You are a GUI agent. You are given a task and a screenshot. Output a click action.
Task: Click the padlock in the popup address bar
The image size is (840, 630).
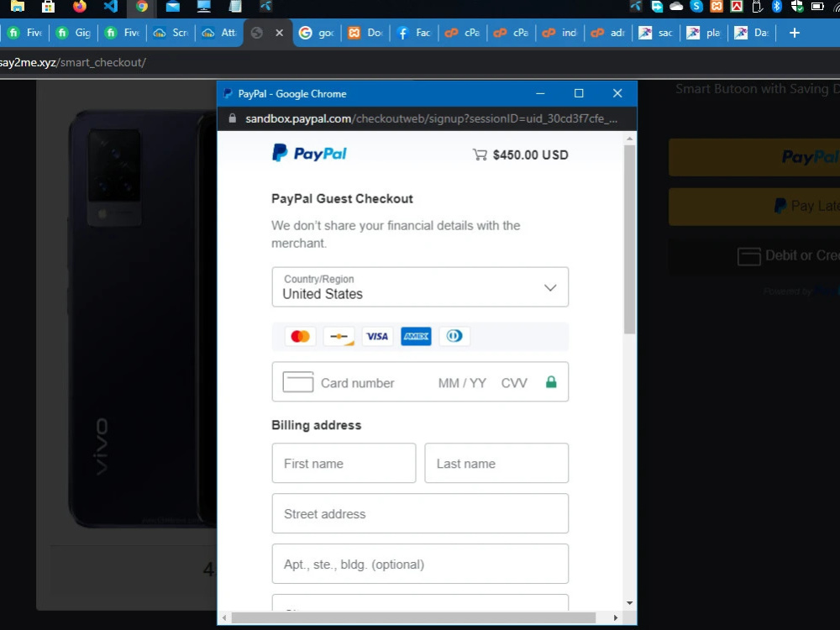(x=232, y=118)
